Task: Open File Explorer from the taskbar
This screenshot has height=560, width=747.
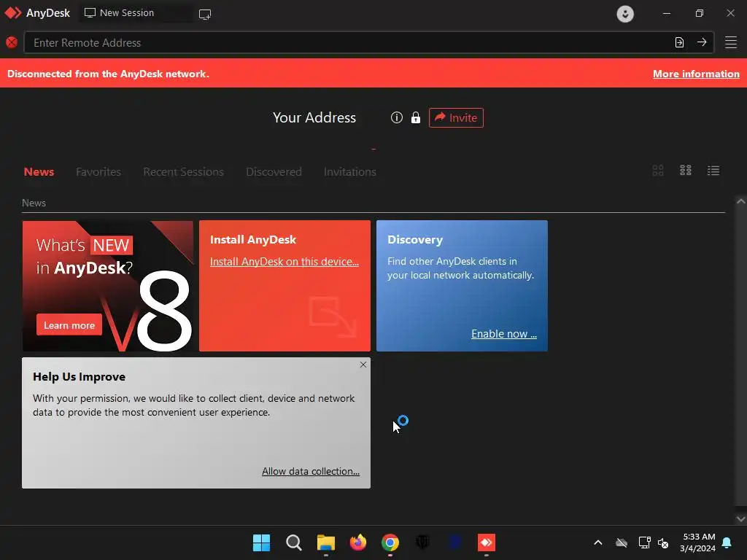Action: pyautogui.click(x=326, y=542)
